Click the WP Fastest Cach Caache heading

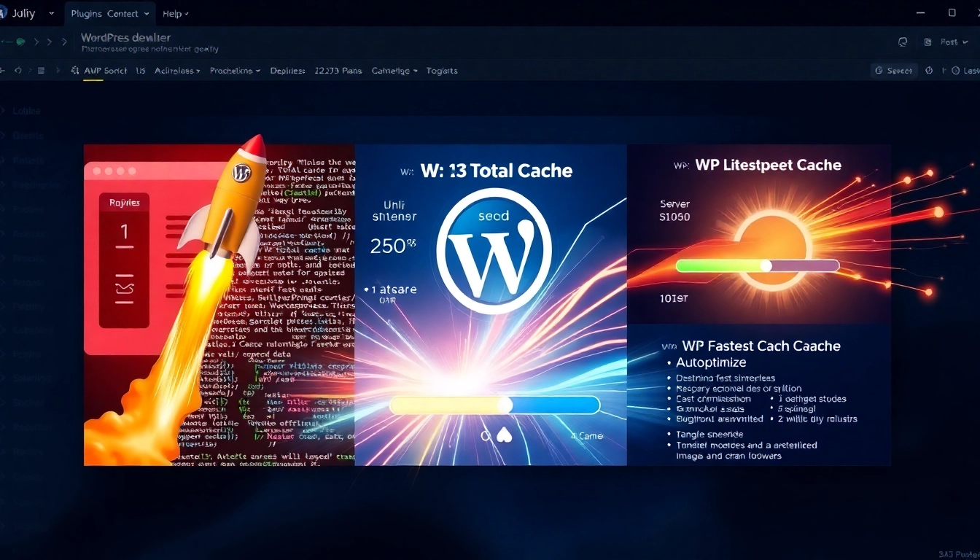click(761, 346)
